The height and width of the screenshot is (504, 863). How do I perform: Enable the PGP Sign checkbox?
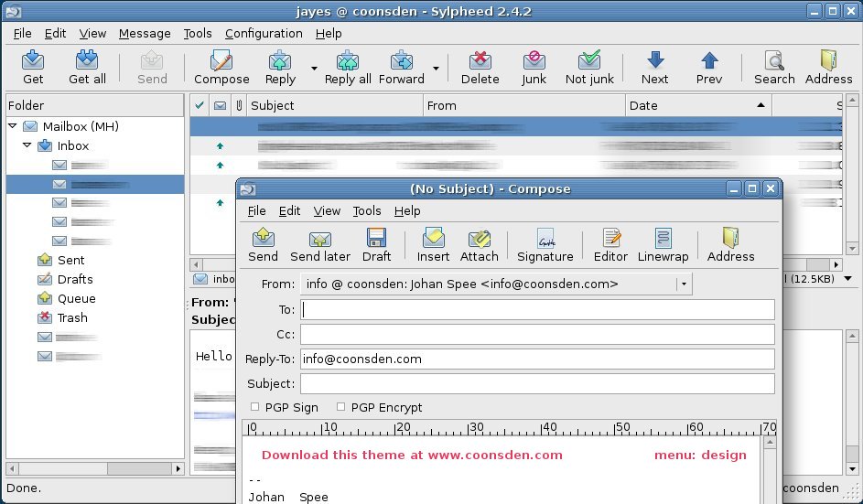(254, 407)
